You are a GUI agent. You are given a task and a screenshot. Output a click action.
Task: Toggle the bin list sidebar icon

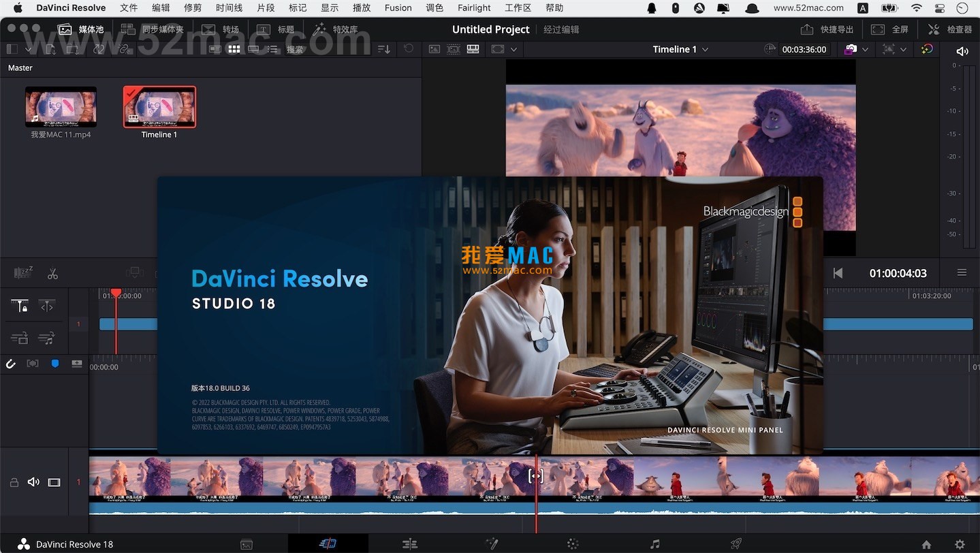click(x=11, y=49)
